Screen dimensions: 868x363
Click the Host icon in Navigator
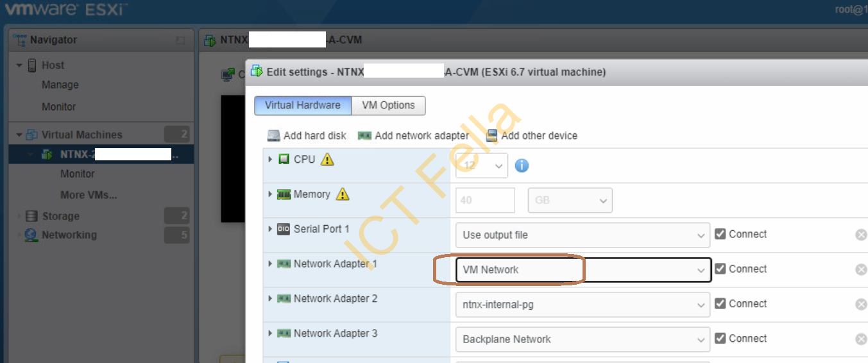tap(32, 65)
